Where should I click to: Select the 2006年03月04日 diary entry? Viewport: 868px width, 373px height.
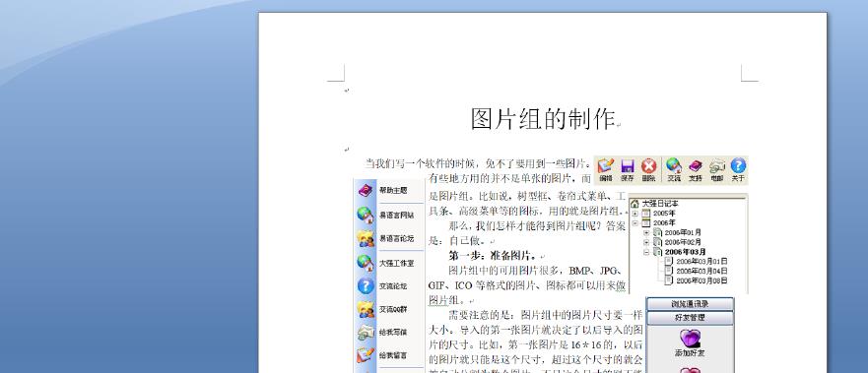point(701,271)
